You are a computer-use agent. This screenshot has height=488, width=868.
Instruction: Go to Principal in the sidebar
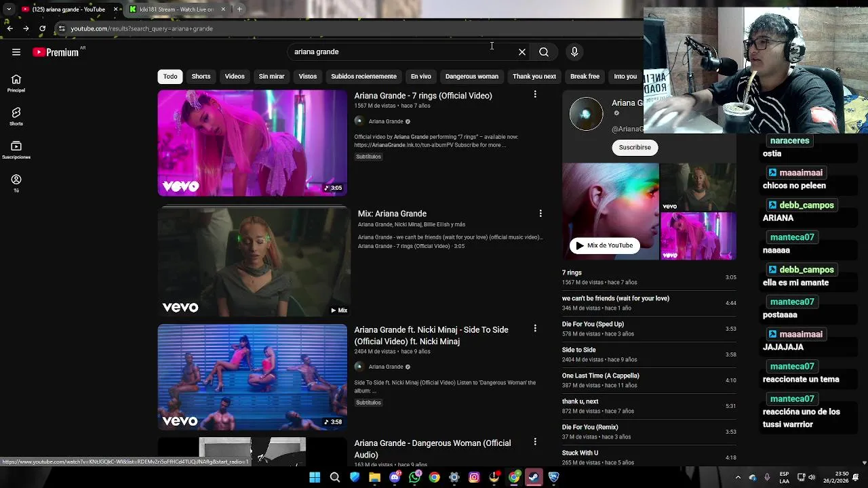(x=16, y=83)
